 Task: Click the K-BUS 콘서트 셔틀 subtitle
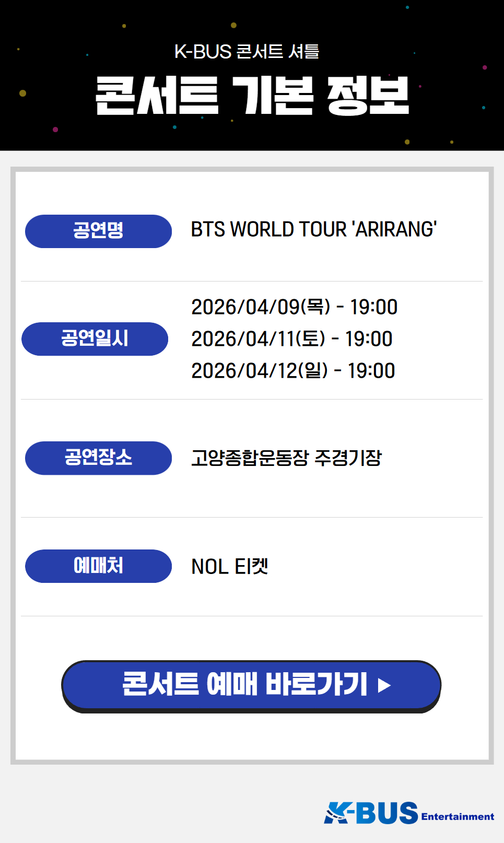[247, 52]
